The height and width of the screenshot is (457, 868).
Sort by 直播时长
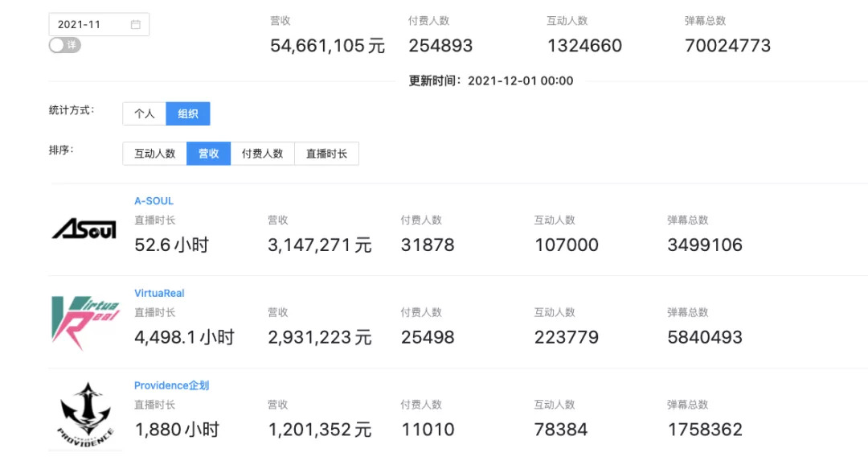[x=326, y=154]
